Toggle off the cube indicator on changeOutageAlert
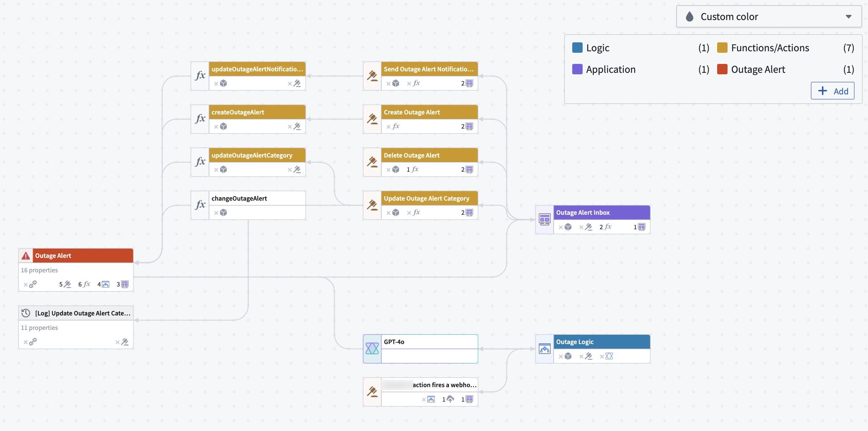This screenshot has height=431, width=868. click(220, 212)
